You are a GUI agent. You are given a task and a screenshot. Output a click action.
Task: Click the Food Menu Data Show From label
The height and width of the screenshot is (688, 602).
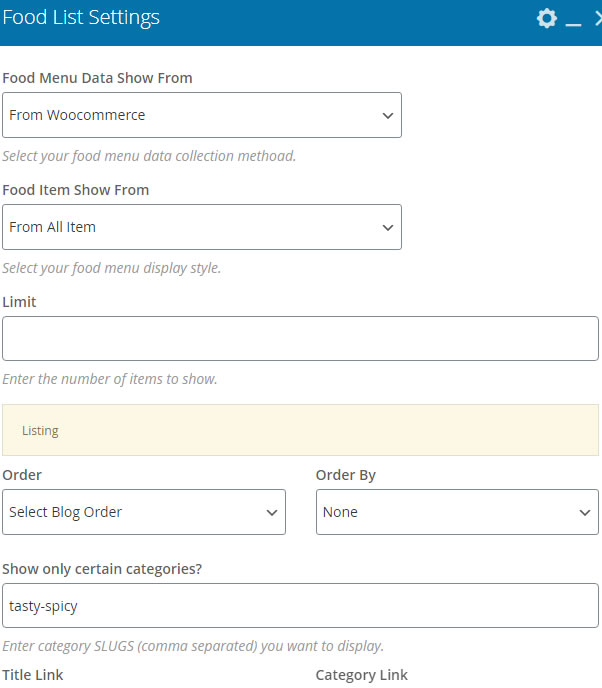point(97,78)
